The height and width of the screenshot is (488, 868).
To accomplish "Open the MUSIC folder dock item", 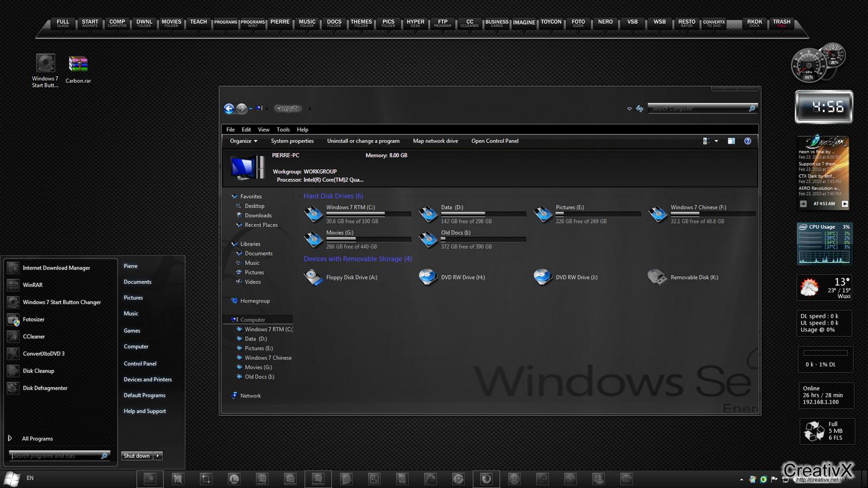I will (x=307, y=23).
